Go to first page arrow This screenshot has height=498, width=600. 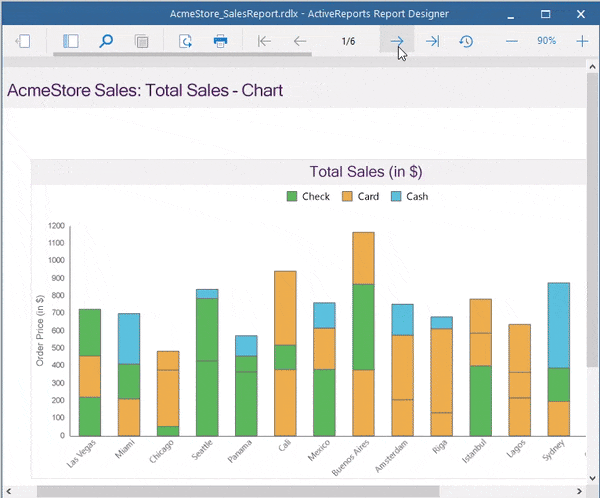(264, 41)
